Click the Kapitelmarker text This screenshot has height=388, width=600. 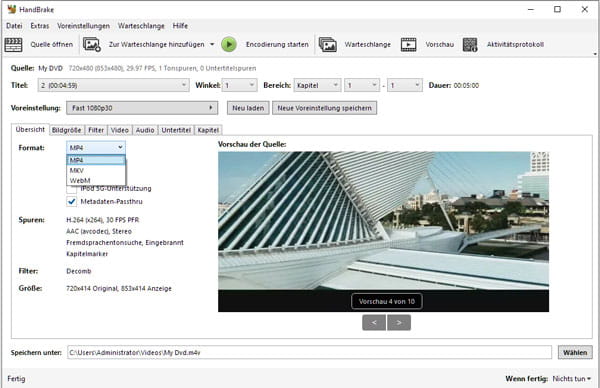[x=87, y=254]
